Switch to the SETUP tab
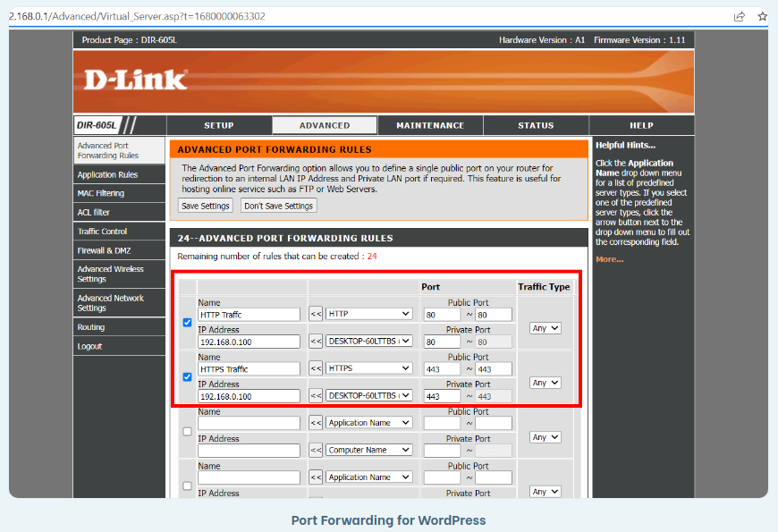Viewport: 778px width, 532px height. pyautogui.click(x=219, y=125)
